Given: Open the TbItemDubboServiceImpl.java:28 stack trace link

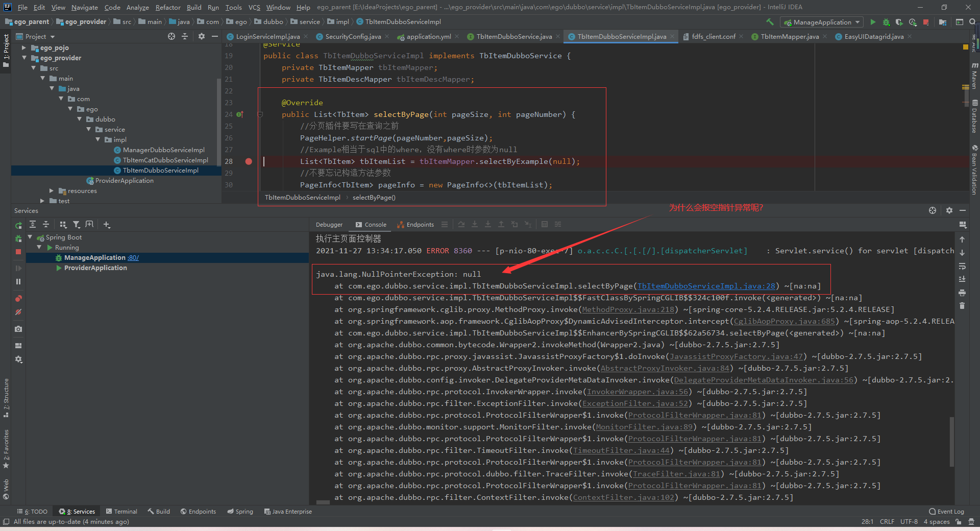Looking at the screenshot, I should [x=706, y=286].
